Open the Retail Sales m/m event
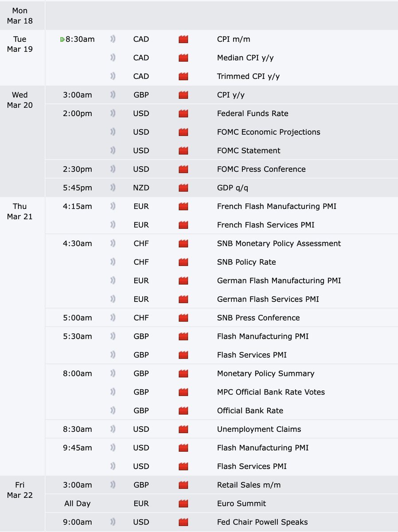This screenshot has height=532, width=398. click(x=249, y=485)
